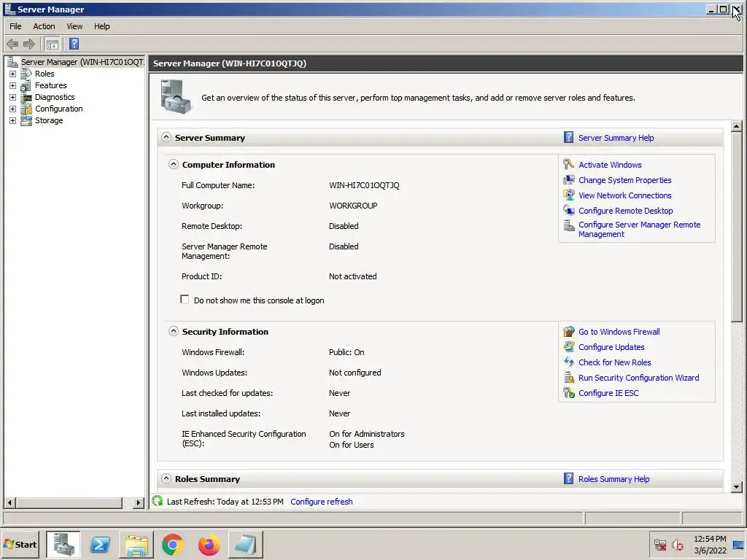Click the Change System Properties icon

568,180
